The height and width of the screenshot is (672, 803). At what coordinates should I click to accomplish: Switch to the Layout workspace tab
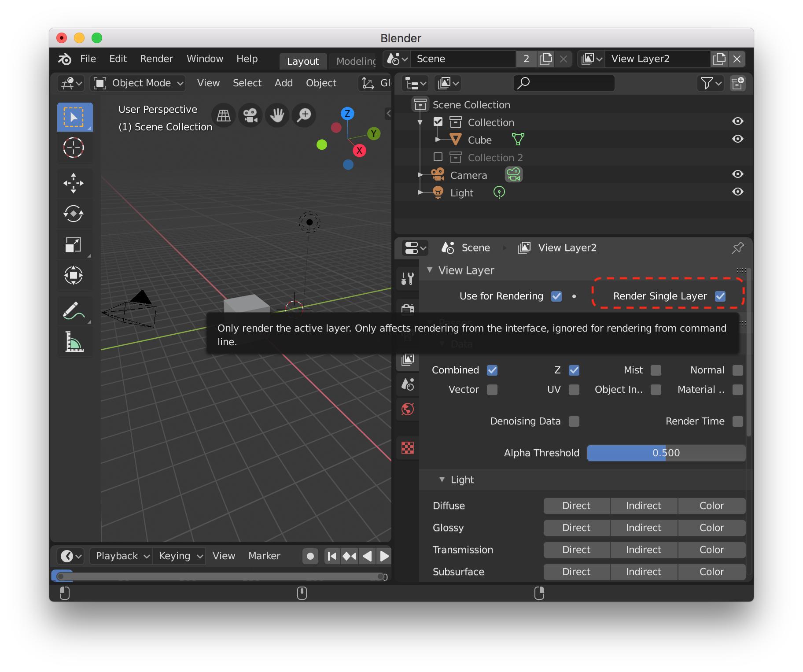303,61
